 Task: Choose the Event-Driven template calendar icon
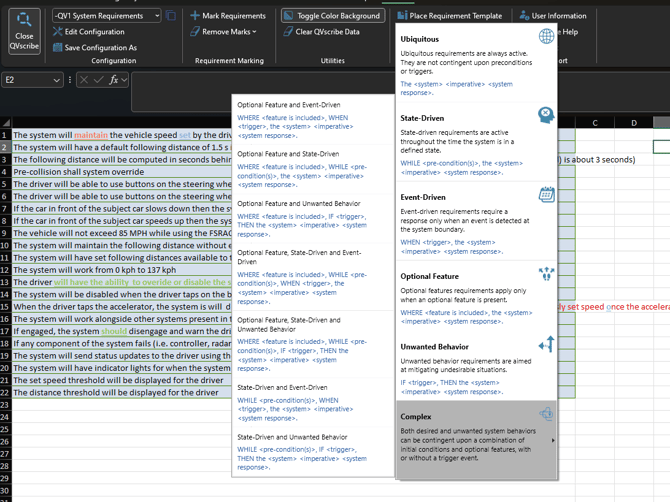pos(546,195)
